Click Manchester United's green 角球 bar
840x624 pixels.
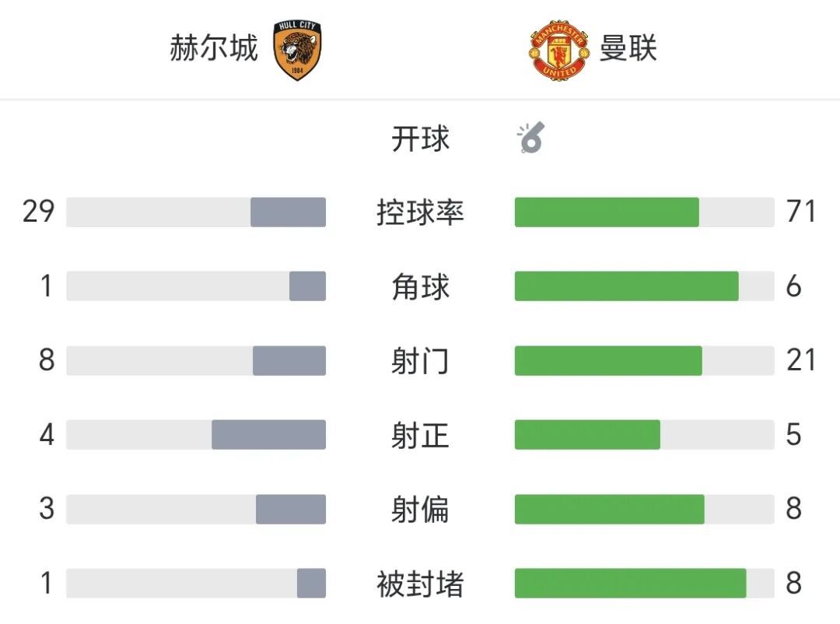(x=627, y=286)
